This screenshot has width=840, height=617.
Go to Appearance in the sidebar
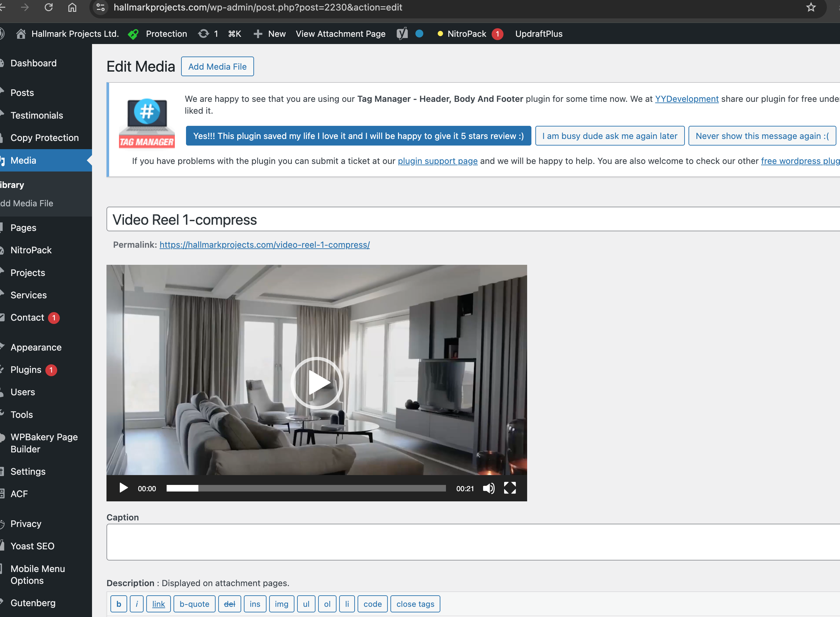point(36,347)
